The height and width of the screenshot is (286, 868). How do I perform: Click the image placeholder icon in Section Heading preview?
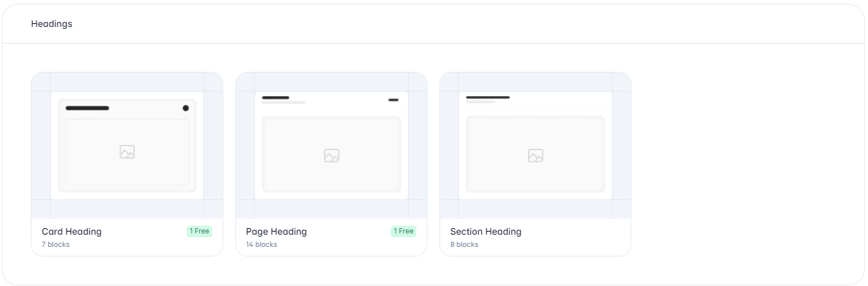(x=535, y=155)
